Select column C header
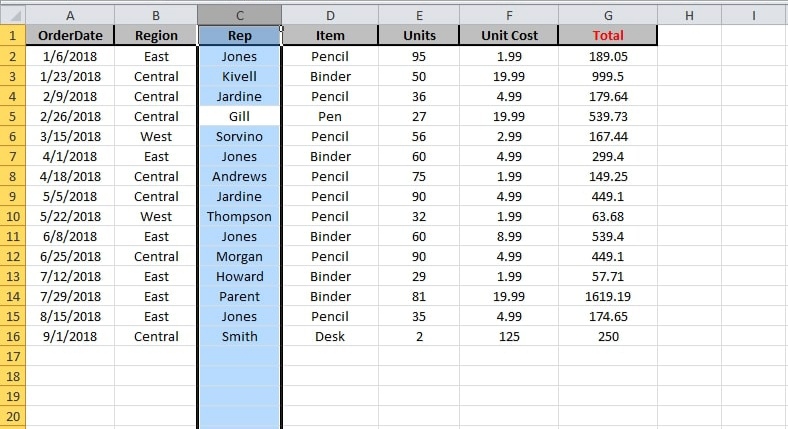The image size is (788, 429). pyautogui.click(x=239, y=15)
